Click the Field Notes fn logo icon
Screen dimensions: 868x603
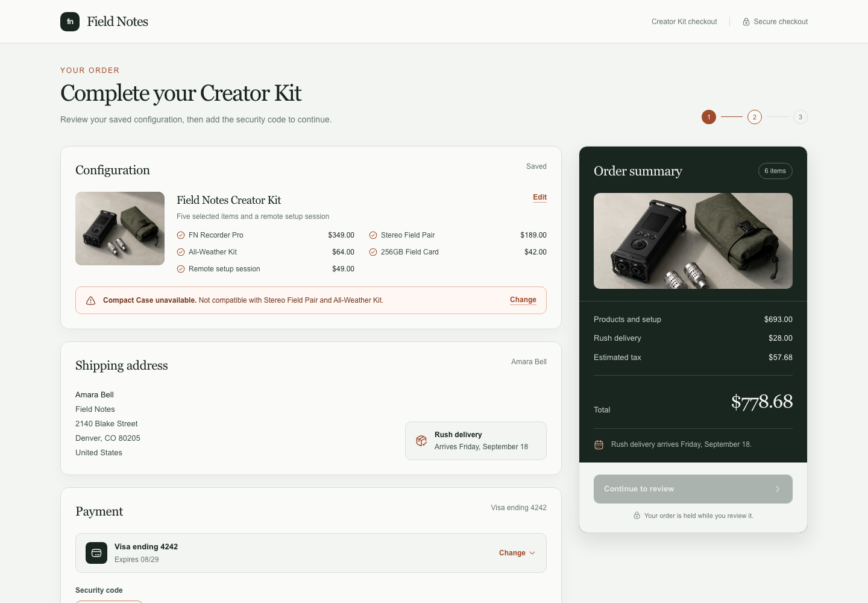[70, 22]
